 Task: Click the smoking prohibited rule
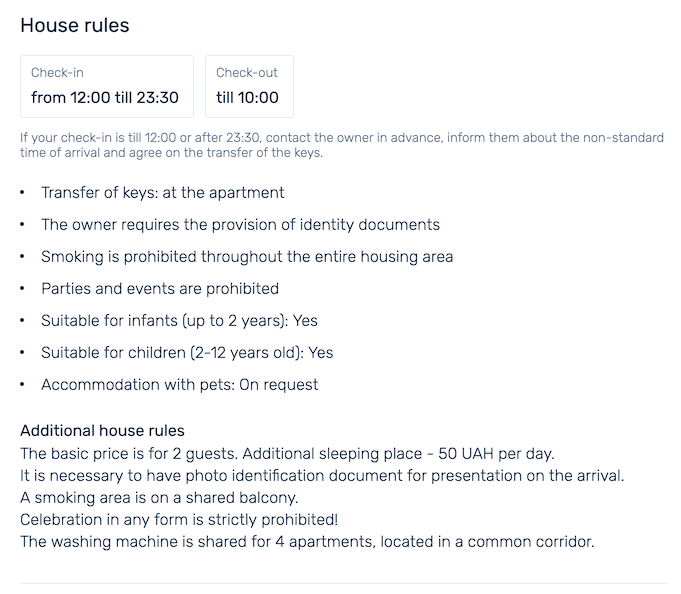247,257
